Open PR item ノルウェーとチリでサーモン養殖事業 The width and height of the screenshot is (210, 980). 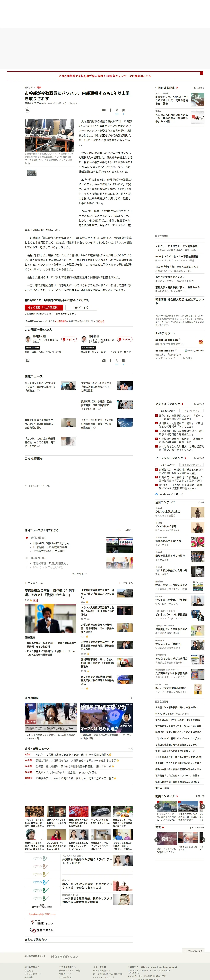pyautogui.click(x=176, y=246)
